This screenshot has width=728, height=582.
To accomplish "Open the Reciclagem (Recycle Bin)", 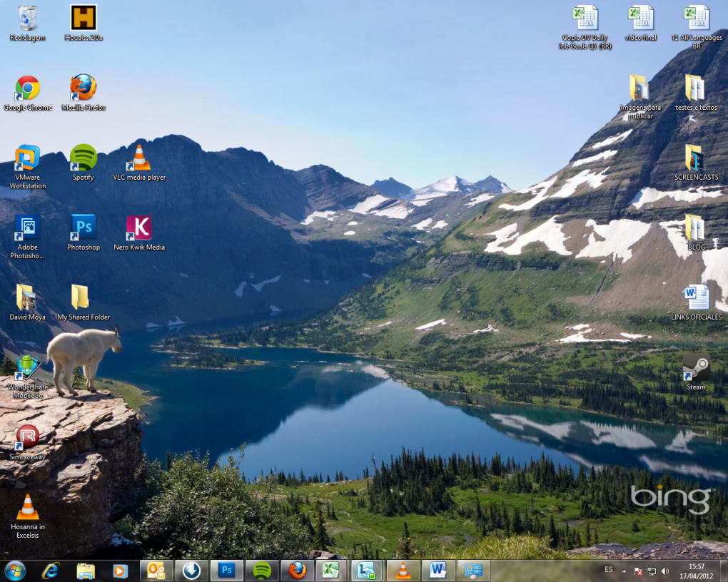I will pos(28,18).
